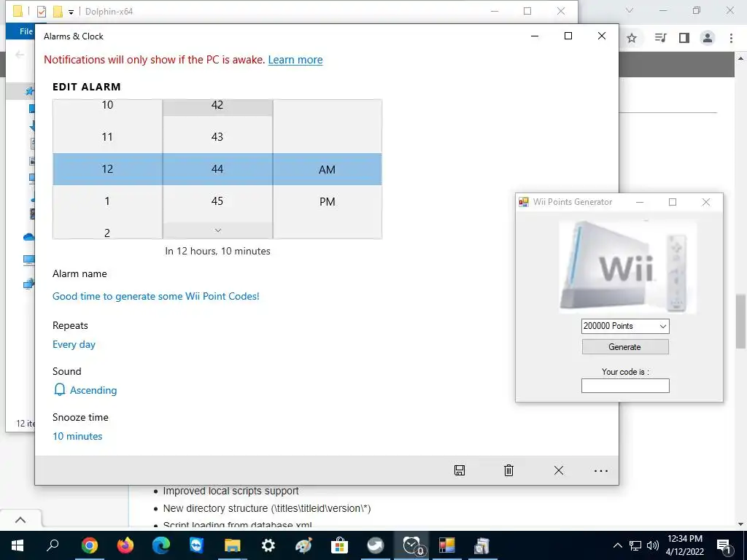The height and width of the screenshot is (560, 747).
Task: Open TeamViewer from the taskbar
Action: [197, 545]
